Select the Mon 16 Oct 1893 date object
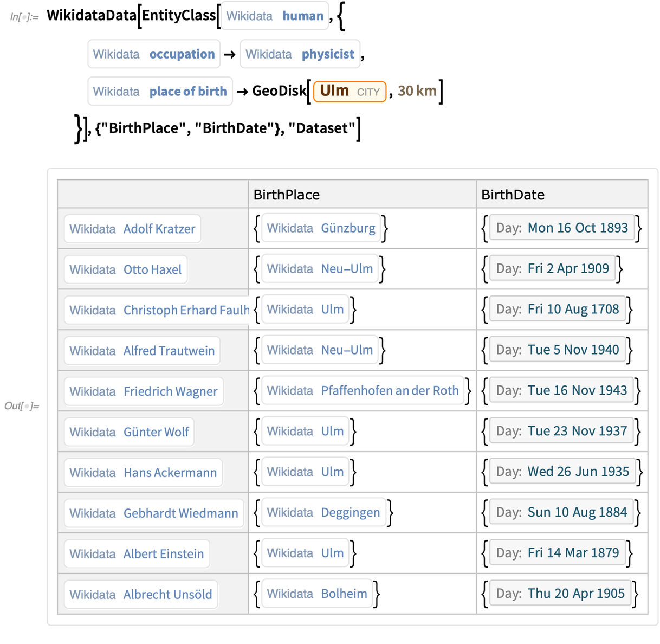 click(561, 228)
